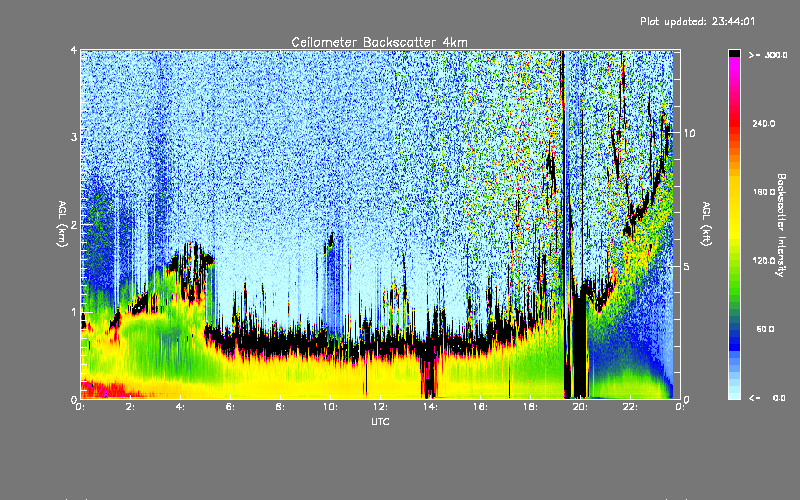The width and height of the screenshot is (800, 500).
Task: Click the '60.0' colorbar label
Action: 765,329
